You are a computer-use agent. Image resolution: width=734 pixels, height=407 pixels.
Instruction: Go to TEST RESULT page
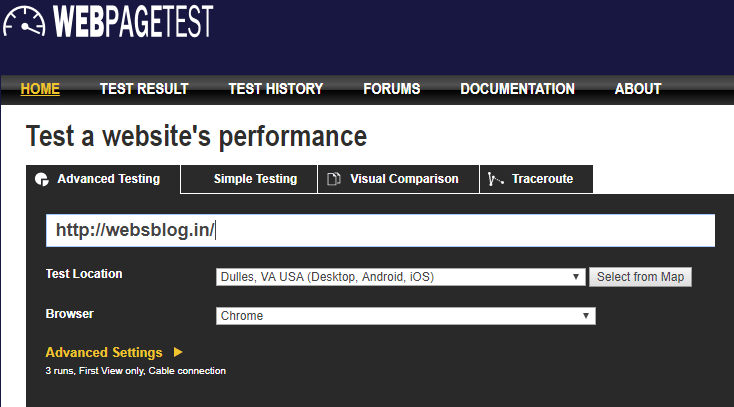click(144, 89)
